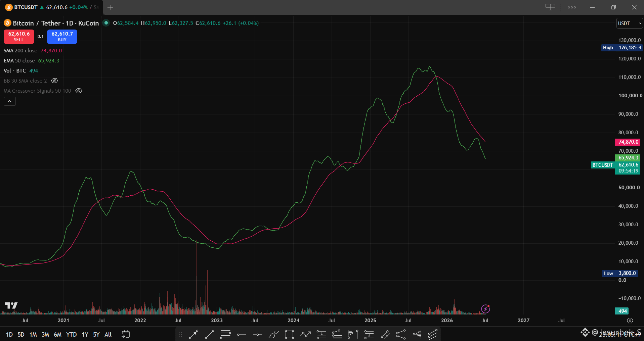
Task: Set the date range to YTD
Action: coord(71,334)
